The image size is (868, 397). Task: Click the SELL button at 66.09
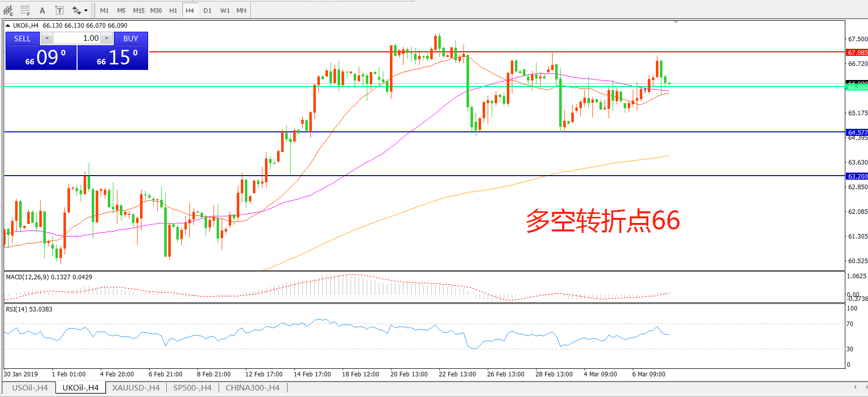pyautogui.click(x=41, y=57)
